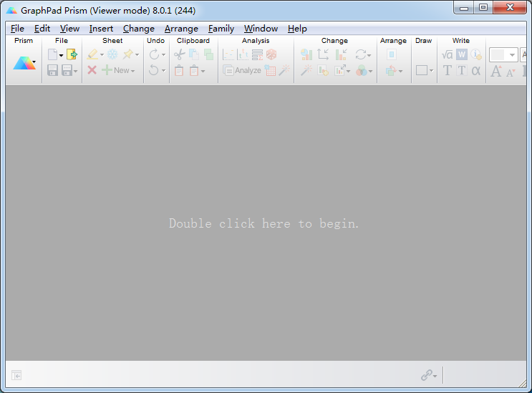Click the new file page icon
532x393 pixels.
52,54
